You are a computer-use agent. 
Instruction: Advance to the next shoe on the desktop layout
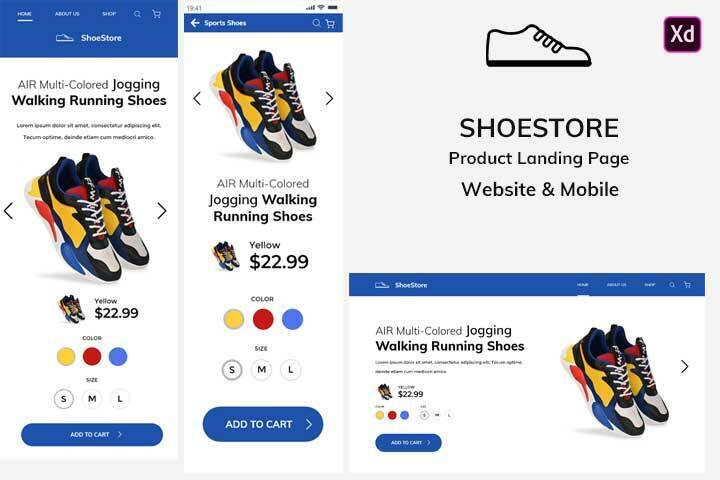click(x=685, y=366)
